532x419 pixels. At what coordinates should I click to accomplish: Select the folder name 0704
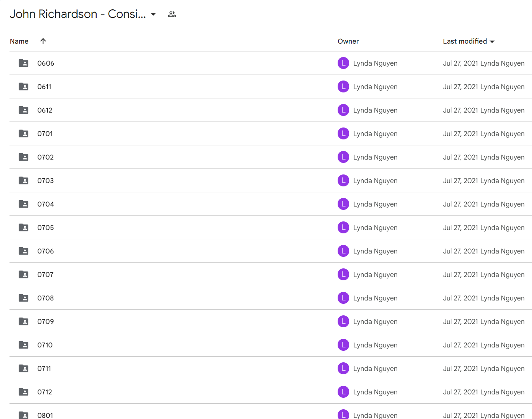coord(46,204)
